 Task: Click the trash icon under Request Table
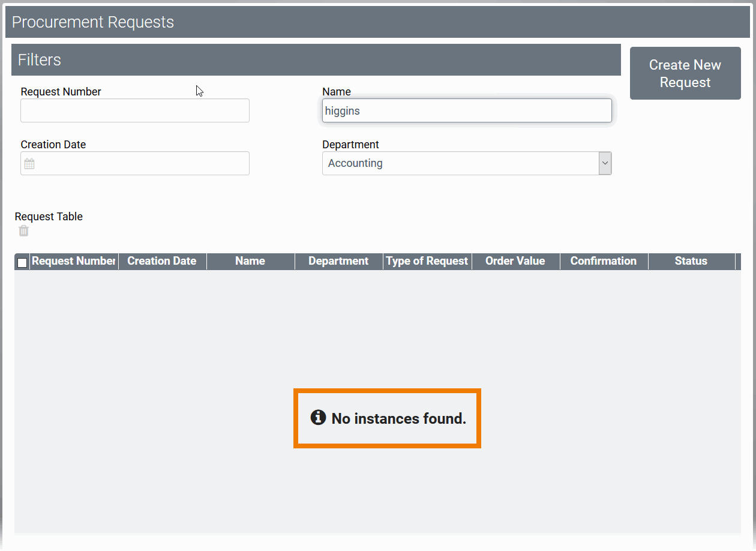[23, 231]
